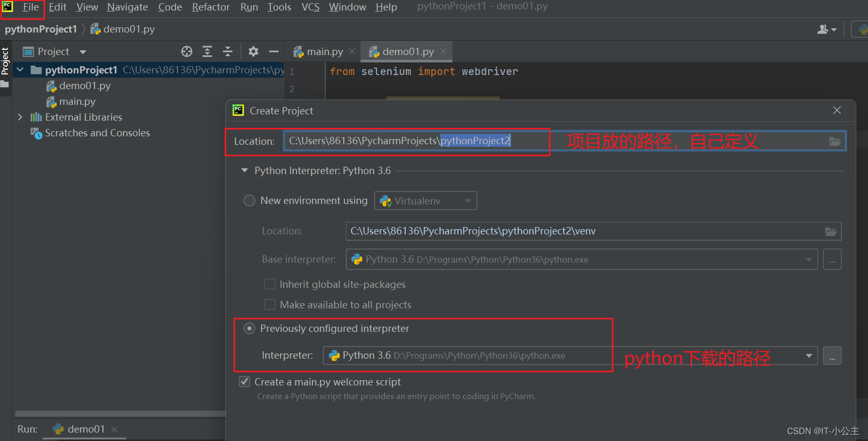Collapse the Python Interpreter section
868x441 pixels.
pyautogui.click(x=245, y=170)
